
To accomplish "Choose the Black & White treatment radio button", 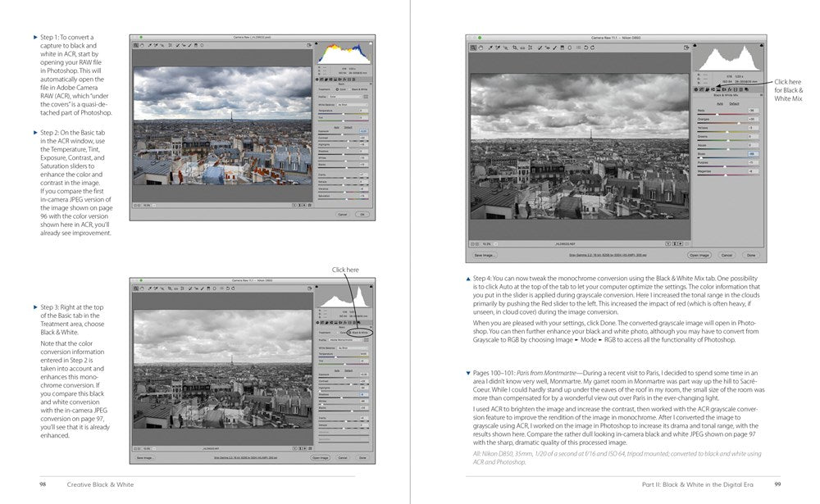I will point(350,333).
